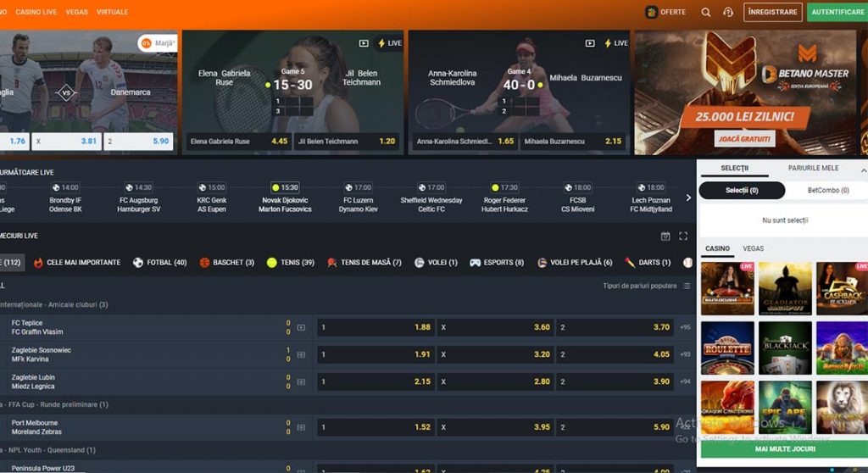This screenshot has height=473, width=868.
Task: Open Epic Ape game thumbnail
Action: [785, 407]
